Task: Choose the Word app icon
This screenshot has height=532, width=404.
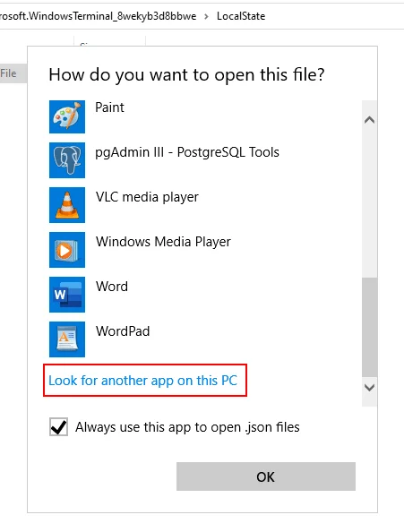Action: pos(67,295)
